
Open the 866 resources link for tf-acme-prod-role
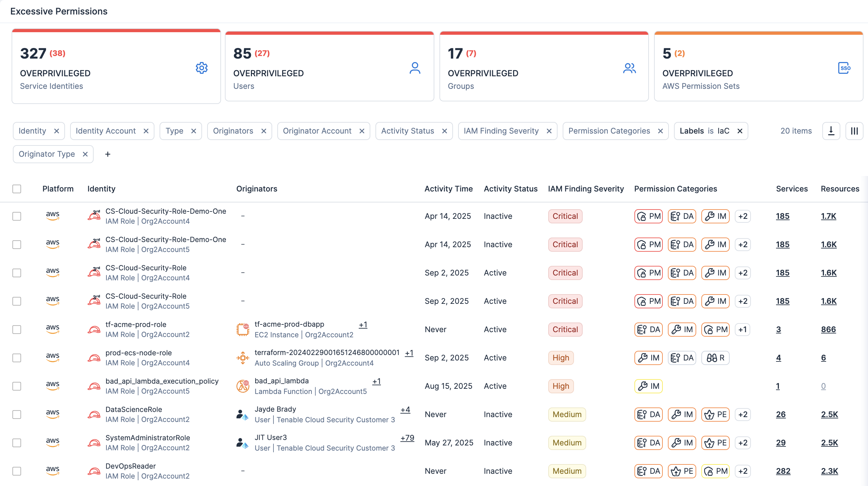pos(828,329)
